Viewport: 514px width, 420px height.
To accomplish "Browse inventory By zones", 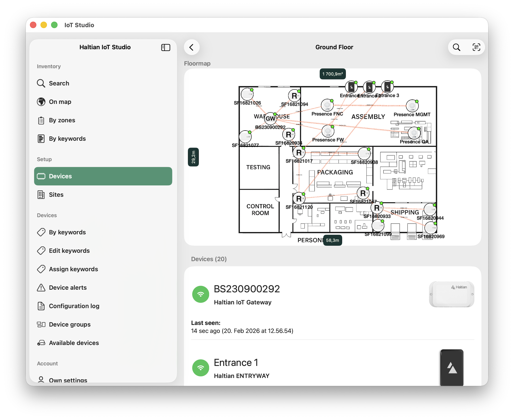I will [x=62, y=120].
